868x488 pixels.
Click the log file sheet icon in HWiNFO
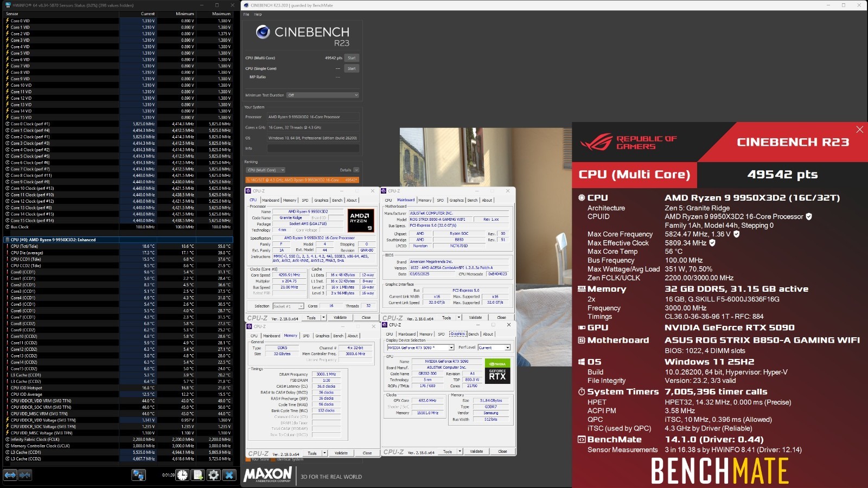(198, 475)
